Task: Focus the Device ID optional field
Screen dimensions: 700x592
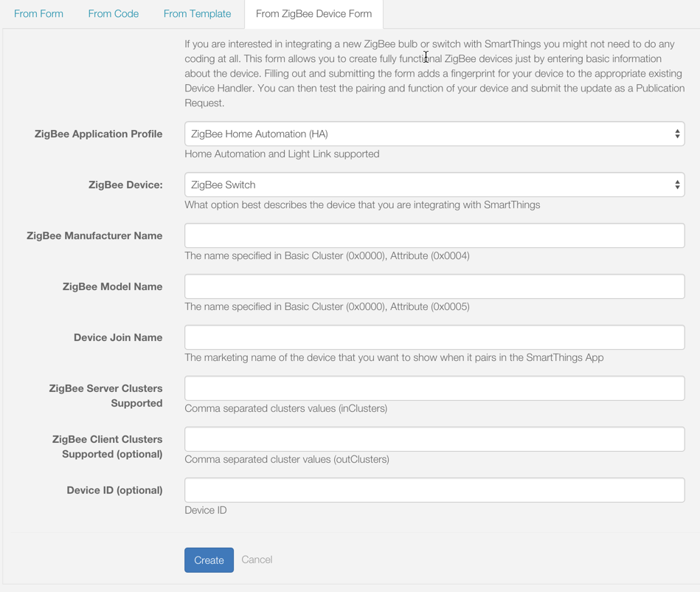Action: pyautogui.click(x=434, y=490)
